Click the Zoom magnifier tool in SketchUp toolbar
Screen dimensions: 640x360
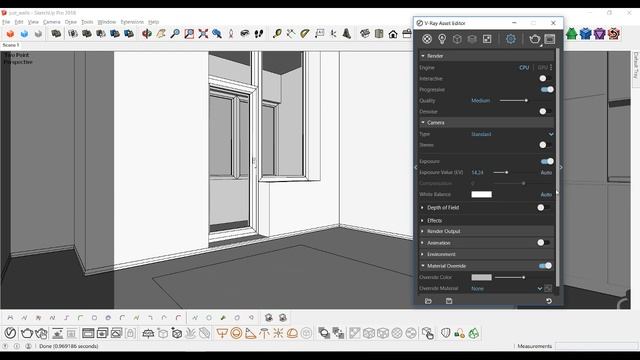click(x=175, y=33)
